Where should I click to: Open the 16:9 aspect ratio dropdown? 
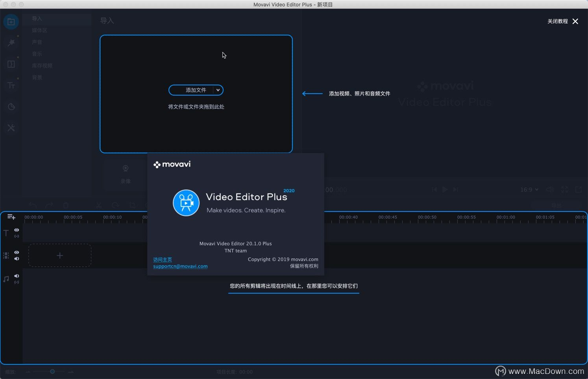[529, 189]
